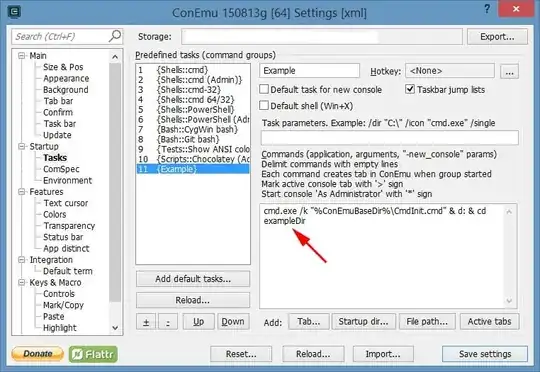Collapse the Integration tree node
Image resolution: width=540 pixels, height=372 pixels.
pyautogui.click(x=22, y=259)
